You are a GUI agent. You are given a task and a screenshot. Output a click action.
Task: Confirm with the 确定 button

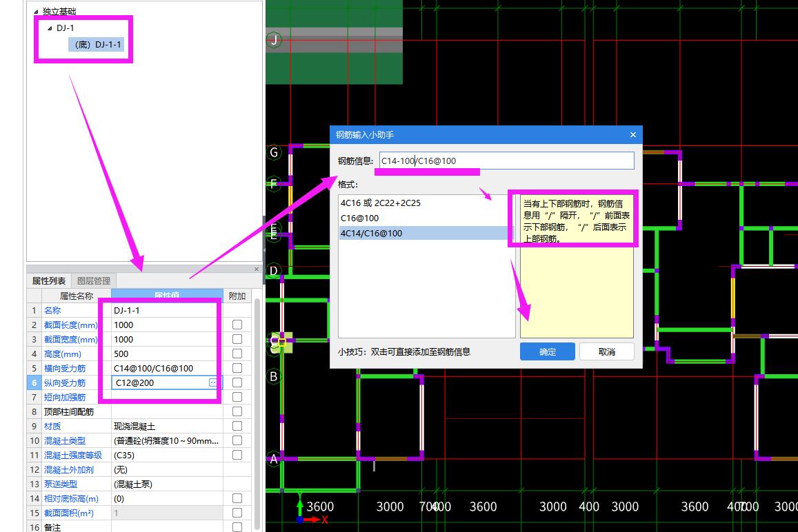point(548,351)
